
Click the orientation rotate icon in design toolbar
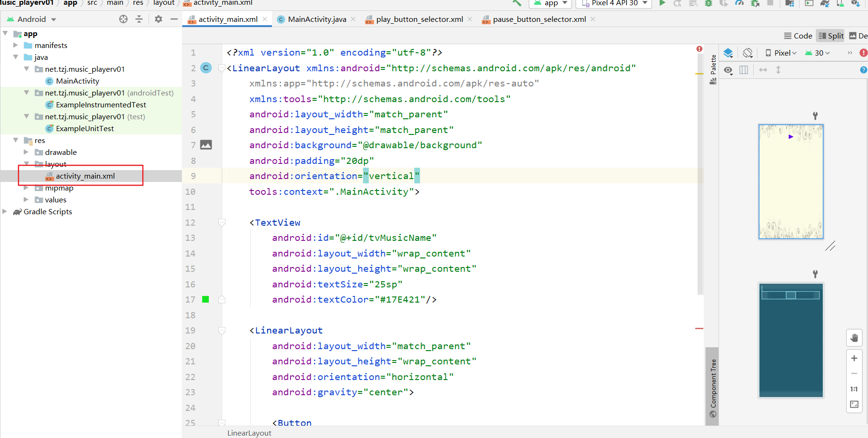(748, 53)
